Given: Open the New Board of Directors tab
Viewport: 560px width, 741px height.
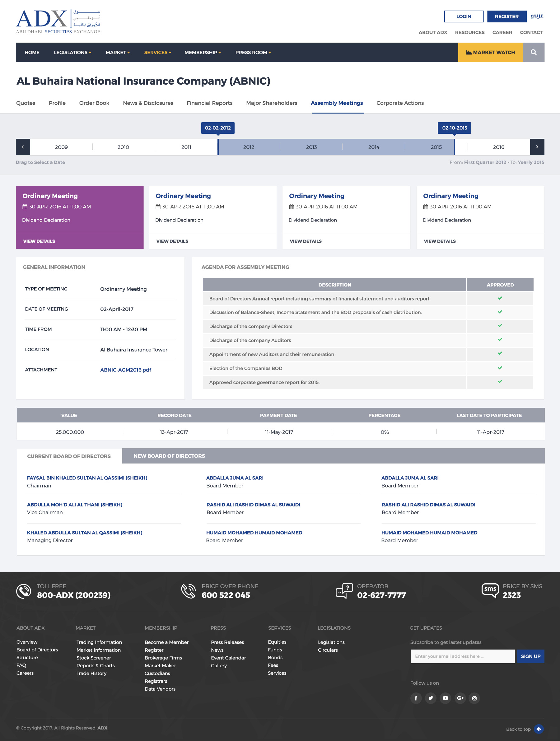Looking at the screenshot, I should click(x=169, y=456).
